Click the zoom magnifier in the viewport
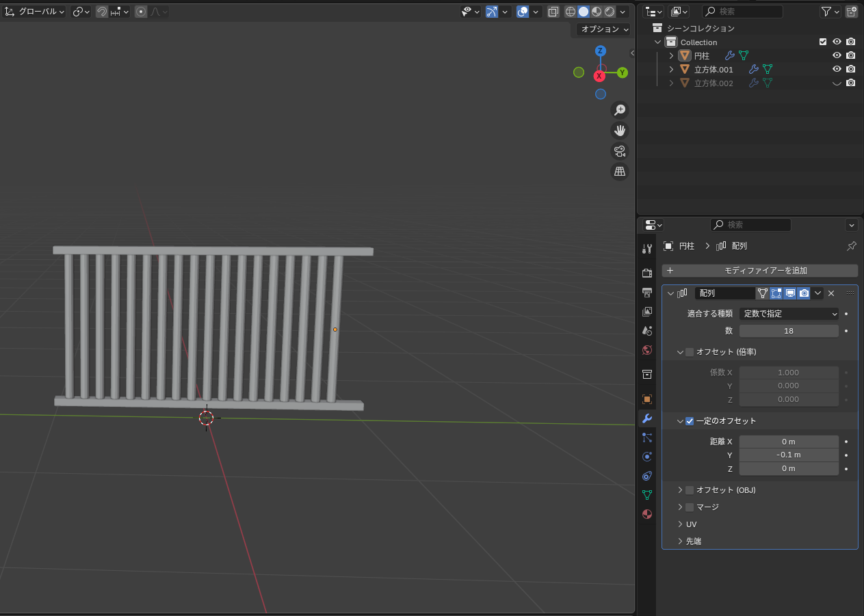 [x=620, y=110]
